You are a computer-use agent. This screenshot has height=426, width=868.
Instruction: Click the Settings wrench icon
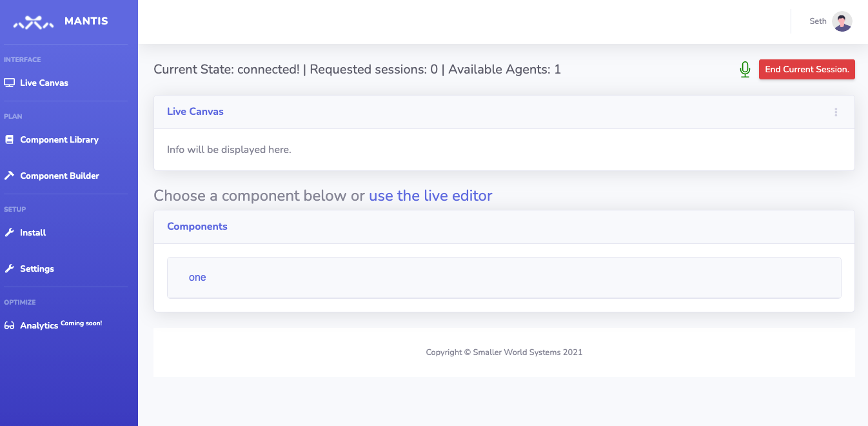click(9, 269)
